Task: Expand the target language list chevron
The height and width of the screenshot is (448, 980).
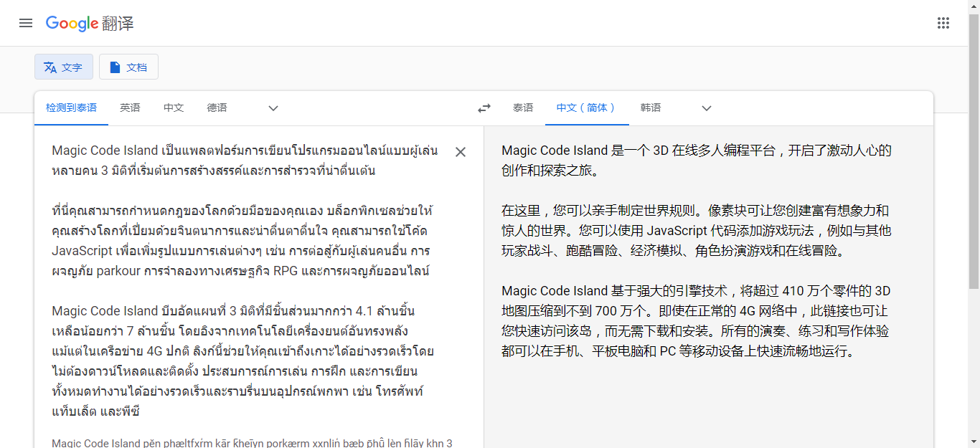Action: point(707,108)
